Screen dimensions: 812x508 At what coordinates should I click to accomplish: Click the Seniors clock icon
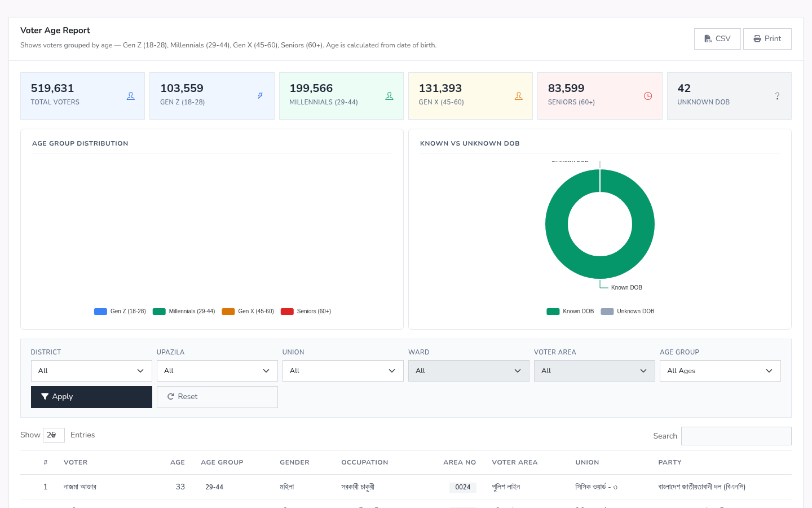648,96
